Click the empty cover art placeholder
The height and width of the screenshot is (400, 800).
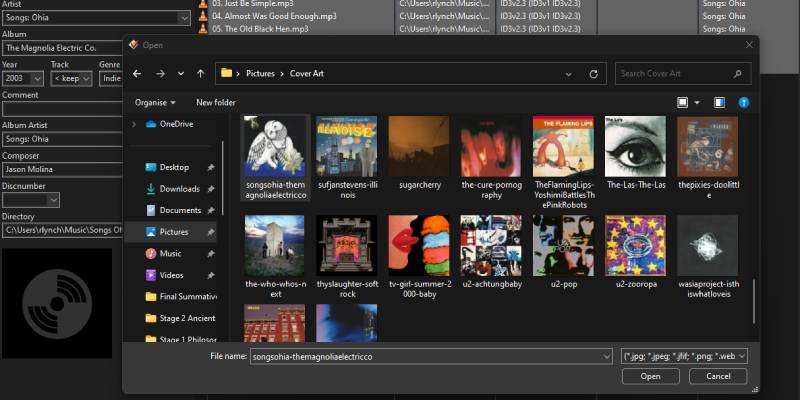point(57,303)
